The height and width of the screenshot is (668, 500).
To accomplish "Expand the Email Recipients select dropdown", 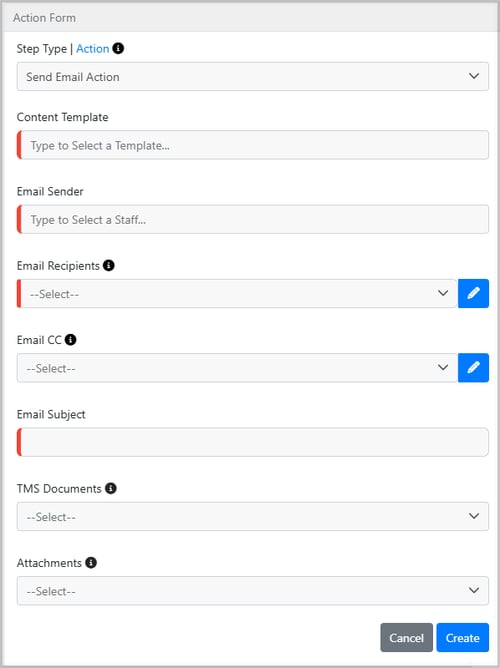I will 237,294.
